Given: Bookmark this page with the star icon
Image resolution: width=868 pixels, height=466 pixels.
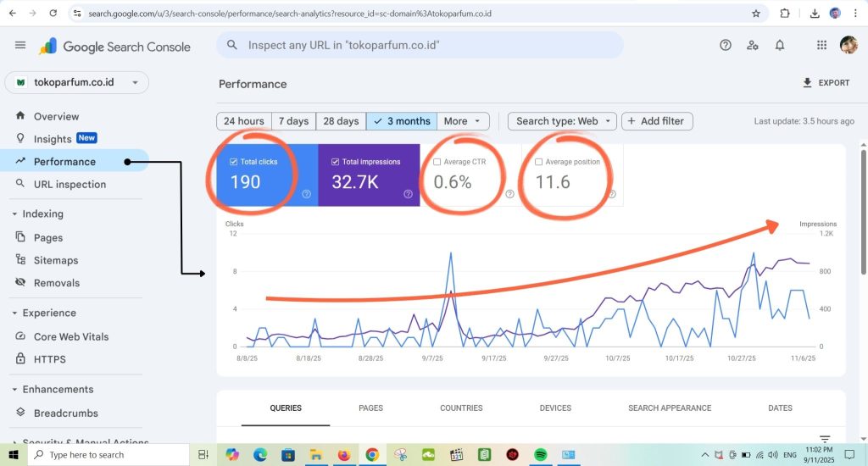Looking at the screenshot, I should (756, 14).
